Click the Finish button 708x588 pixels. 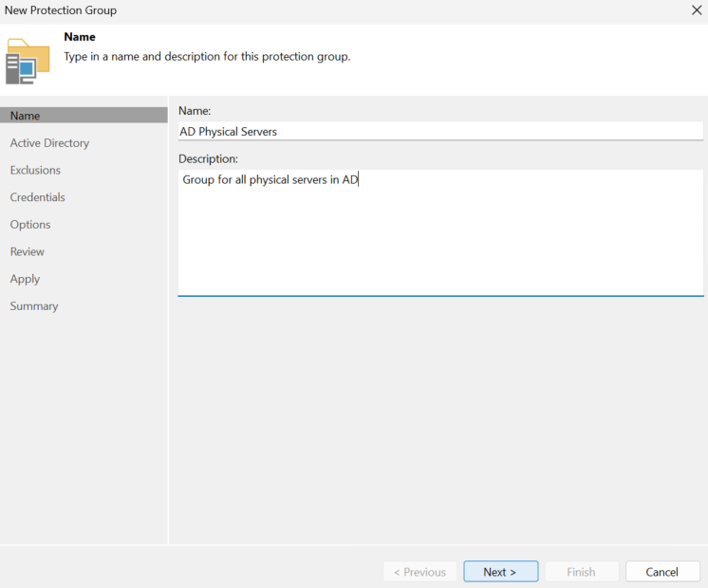pos(582,572)
